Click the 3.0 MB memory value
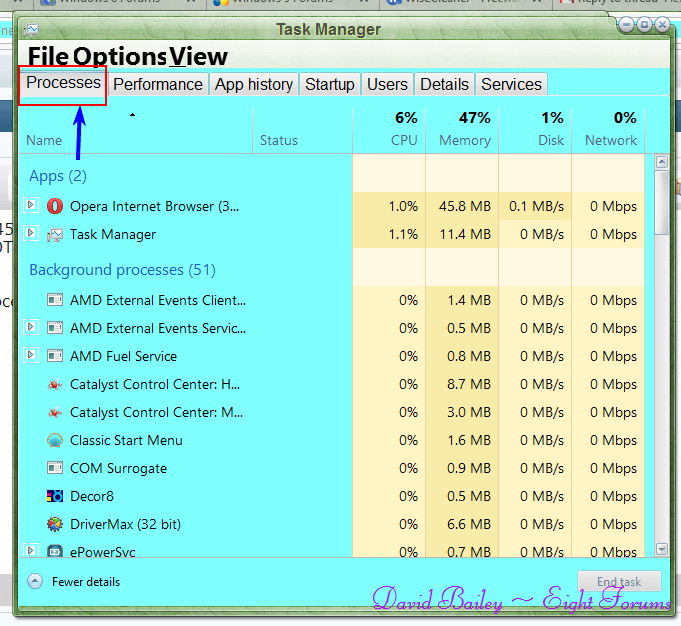This screenshot has height=626, width=681. tap(469, 412)
